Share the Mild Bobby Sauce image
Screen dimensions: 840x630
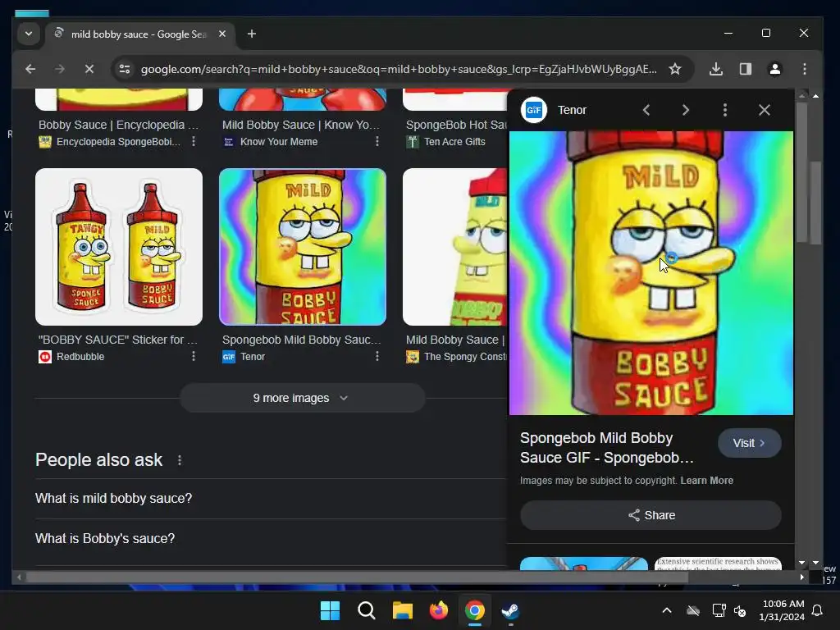click(651, 515)
